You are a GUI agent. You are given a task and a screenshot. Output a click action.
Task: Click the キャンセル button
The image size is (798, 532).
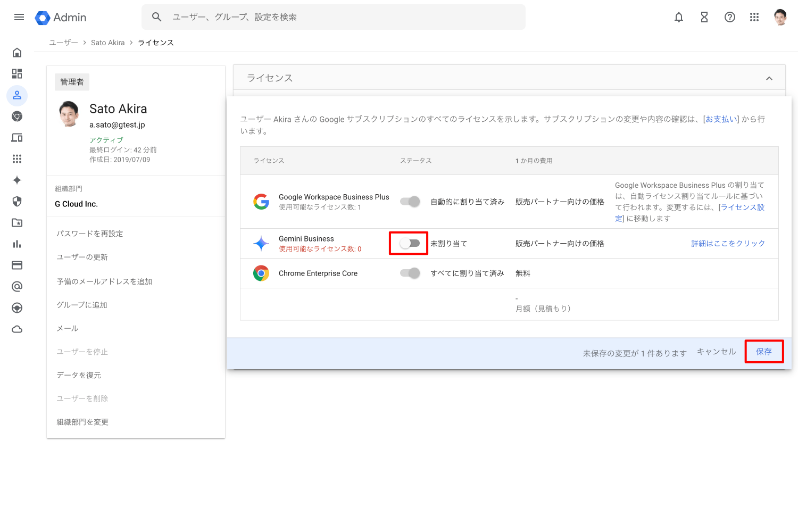[x=717, y=352]
